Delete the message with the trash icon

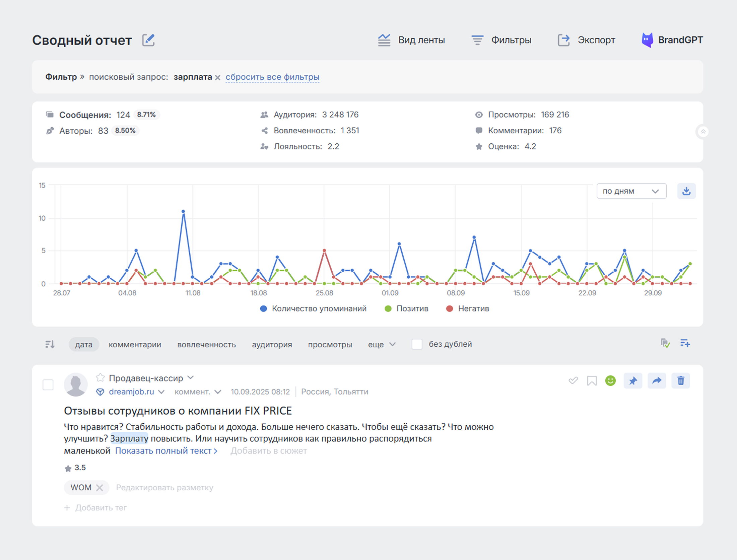point(680,381)
